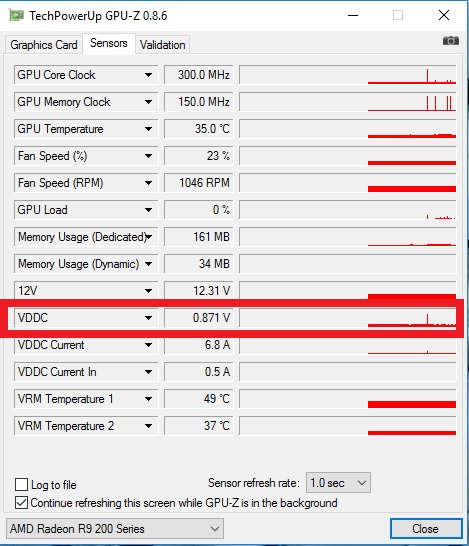The height and width of the screenshot is (546, 469).
Task: Open the VDDC sensor dropdown arrow
Action: [x=148, y=318]
